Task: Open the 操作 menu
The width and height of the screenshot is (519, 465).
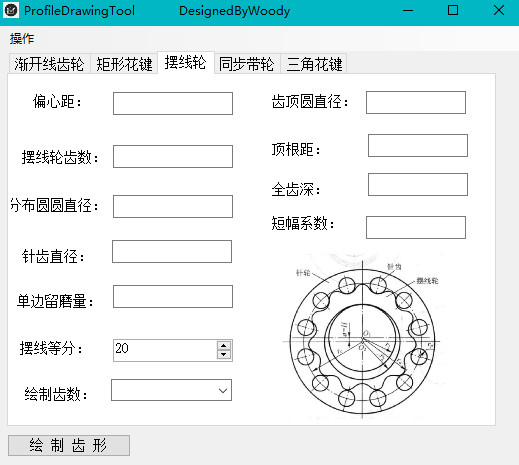Action: click(22, 39)
